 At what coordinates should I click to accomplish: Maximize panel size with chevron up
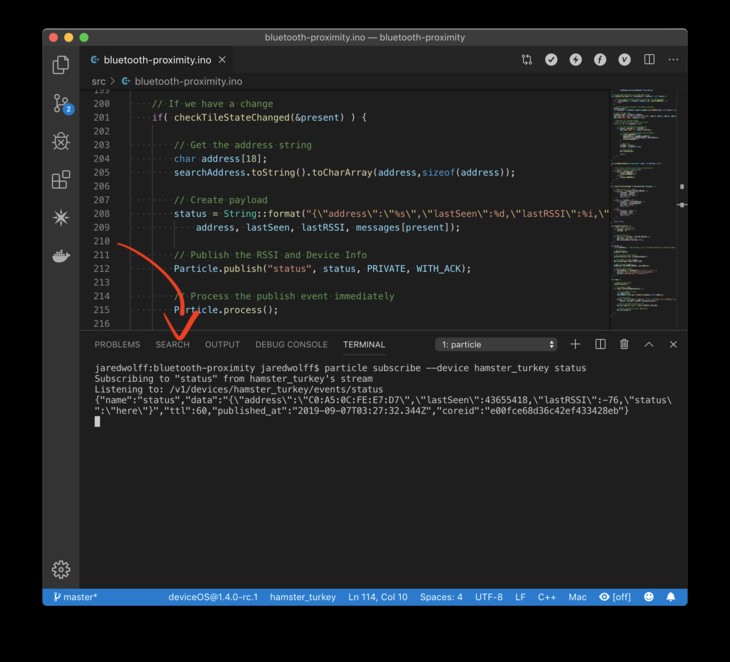click(x=648, y=344)
